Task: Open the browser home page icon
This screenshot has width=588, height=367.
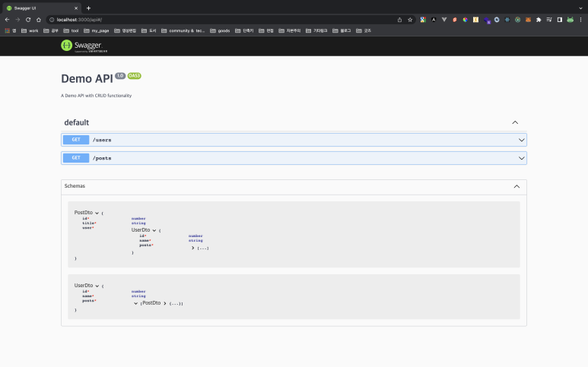Action: [x=39, y=20]
